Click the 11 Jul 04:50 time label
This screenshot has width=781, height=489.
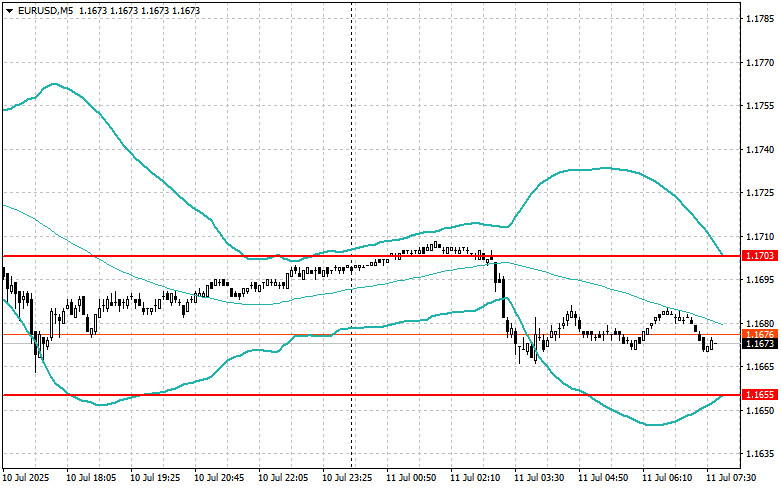(603, 478)
